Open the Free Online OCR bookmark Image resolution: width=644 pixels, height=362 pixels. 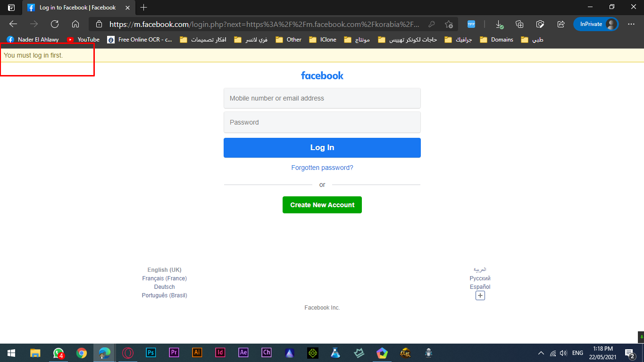pos(140,40)
